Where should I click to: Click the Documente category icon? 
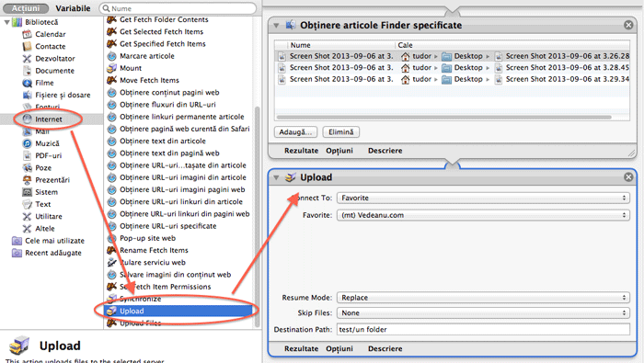pos(27,71)
